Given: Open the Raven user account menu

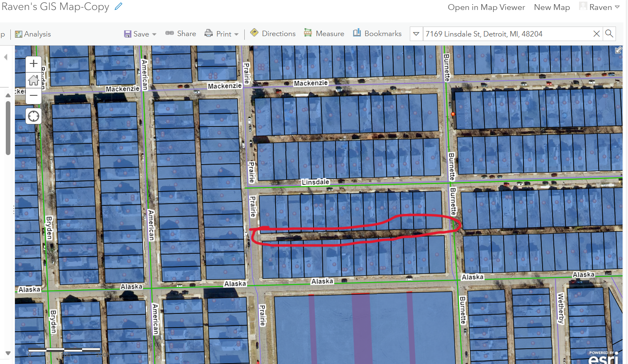Looking at the screenshot, I should (600, 7).
